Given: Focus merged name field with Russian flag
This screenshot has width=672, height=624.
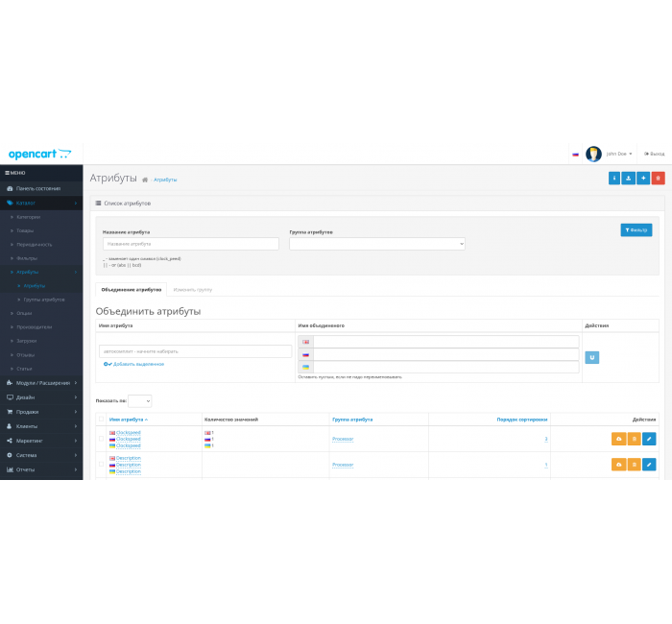Looking at the screenshot, I should [446, 354].
